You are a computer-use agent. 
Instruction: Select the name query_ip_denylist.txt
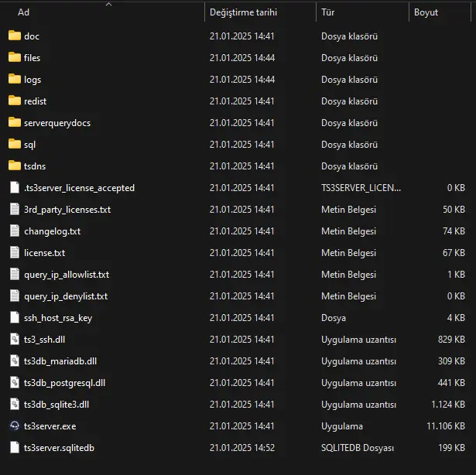click(x=66, y=296)
